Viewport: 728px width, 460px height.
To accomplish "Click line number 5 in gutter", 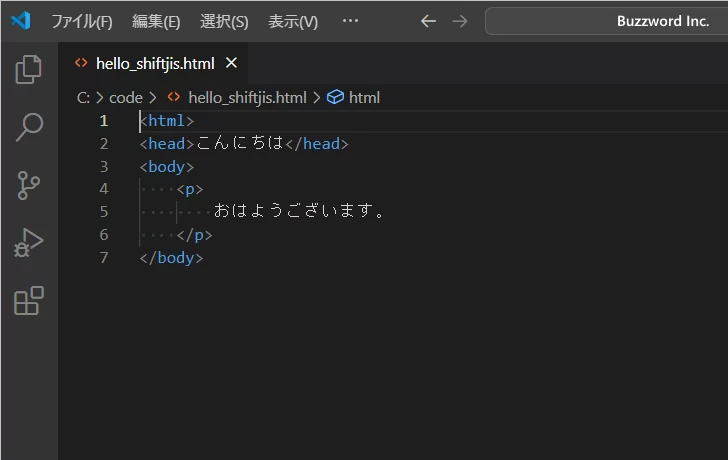I will click(104, 212).
